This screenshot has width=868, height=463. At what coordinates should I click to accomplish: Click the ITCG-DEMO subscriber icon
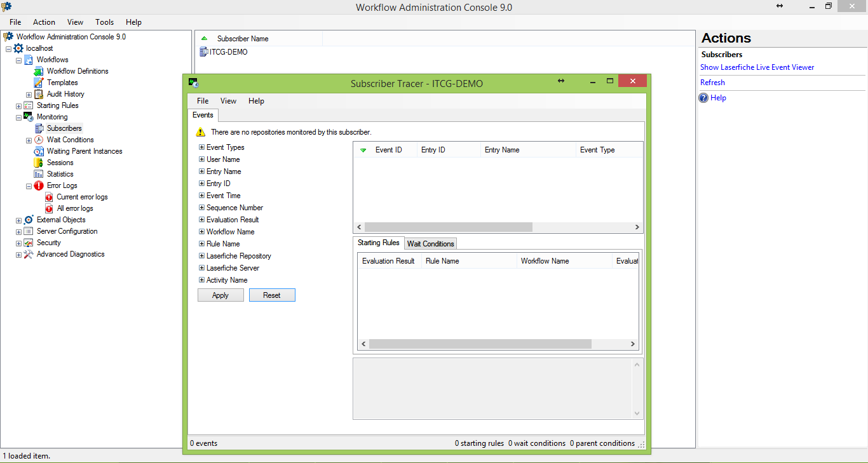pos(203,52)
